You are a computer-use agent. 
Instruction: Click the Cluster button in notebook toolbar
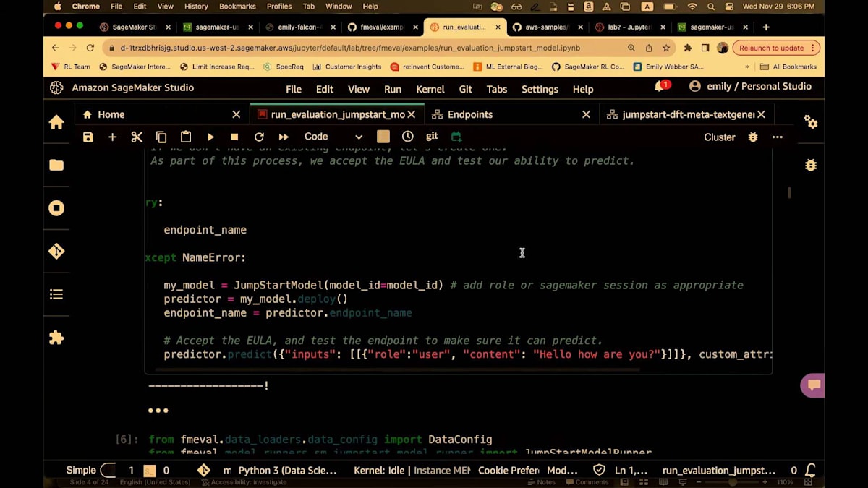[x=719, y=137]
